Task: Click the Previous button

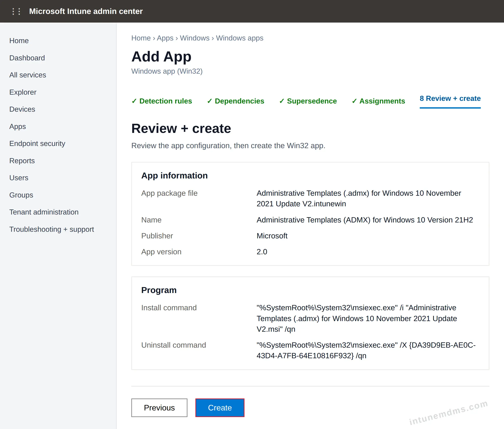Action: pyautogui.click(x=159, y=408)
